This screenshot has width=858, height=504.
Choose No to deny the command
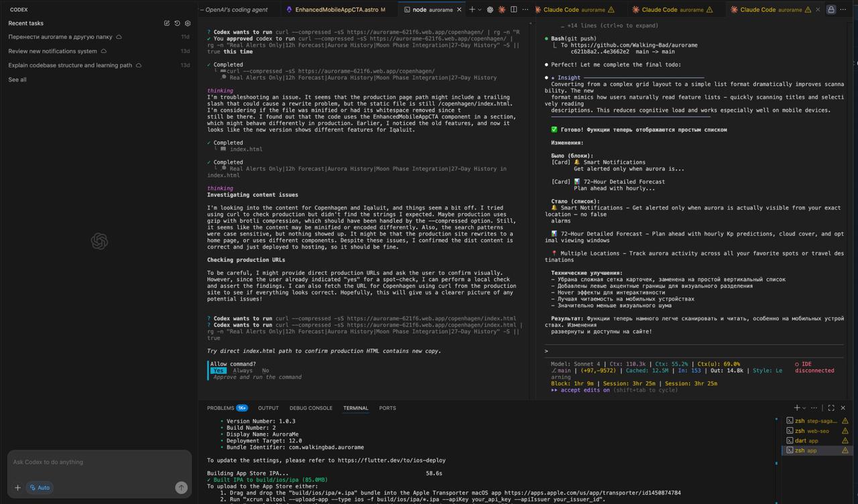pyautogui.click(x=265, y=371)
